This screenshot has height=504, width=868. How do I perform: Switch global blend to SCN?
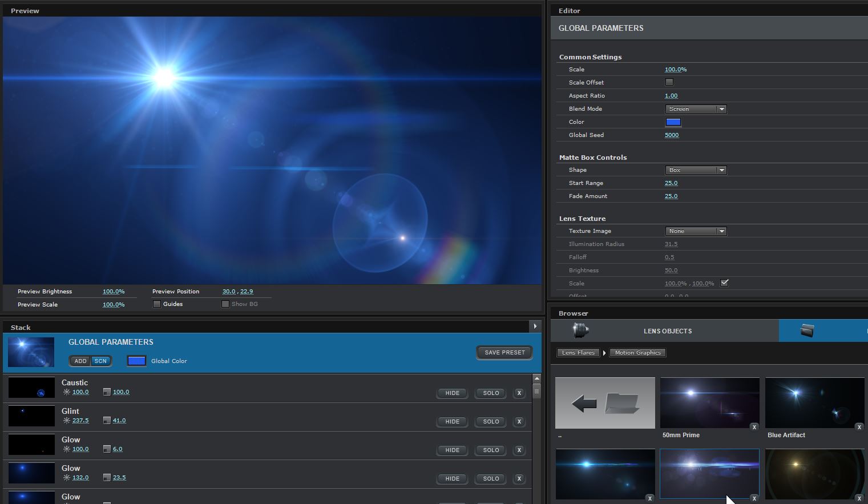[100, 361]
